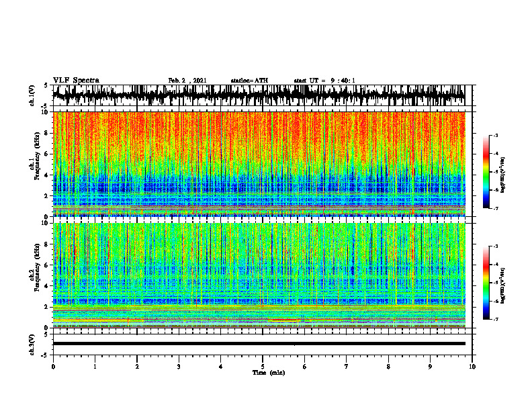
Task: Click the "-3" label on ch.1 color bar
Action: coord(496,135)
